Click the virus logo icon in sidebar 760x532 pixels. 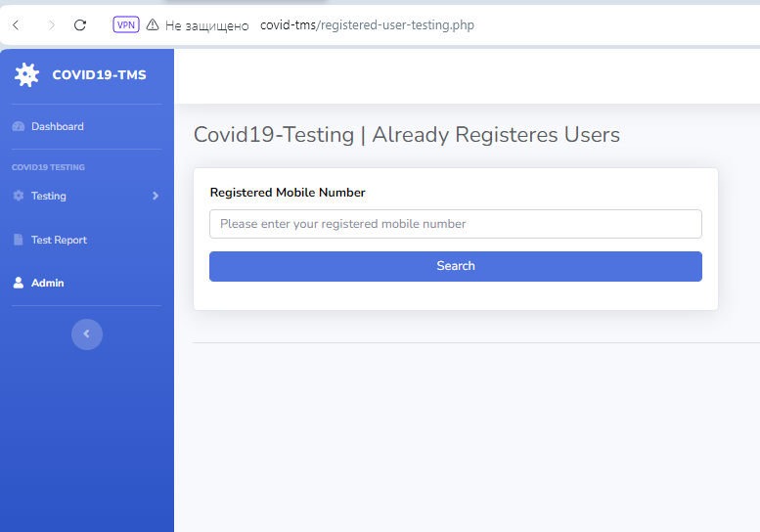coord(27,75)
